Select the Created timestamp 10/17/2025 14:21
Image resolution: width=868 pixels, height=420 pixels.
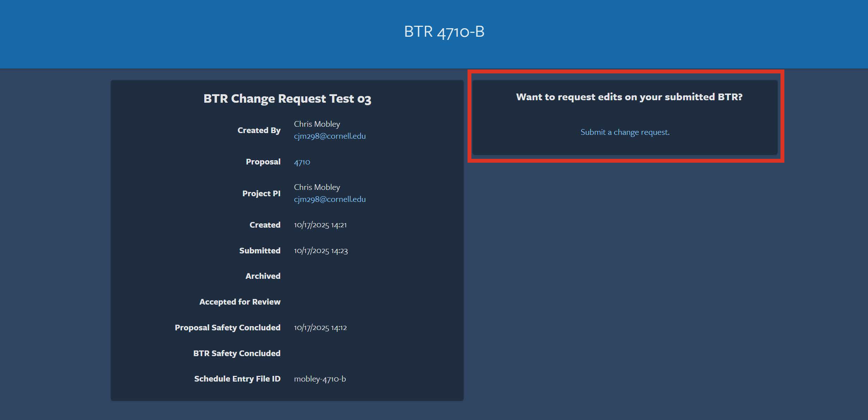click(320, 224)
